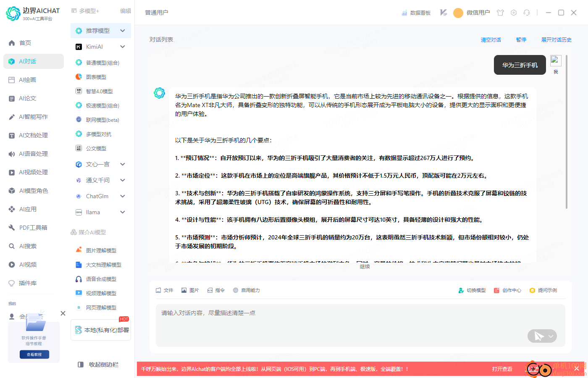588x378 pixels.
Task: Click the VIP membership icon
Action: [444, 13]
